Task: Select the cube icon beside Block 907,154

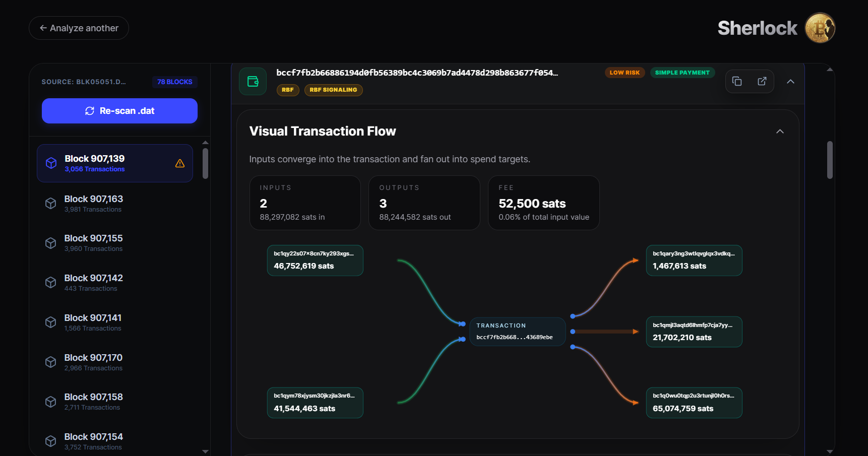Action: point(50,441)
